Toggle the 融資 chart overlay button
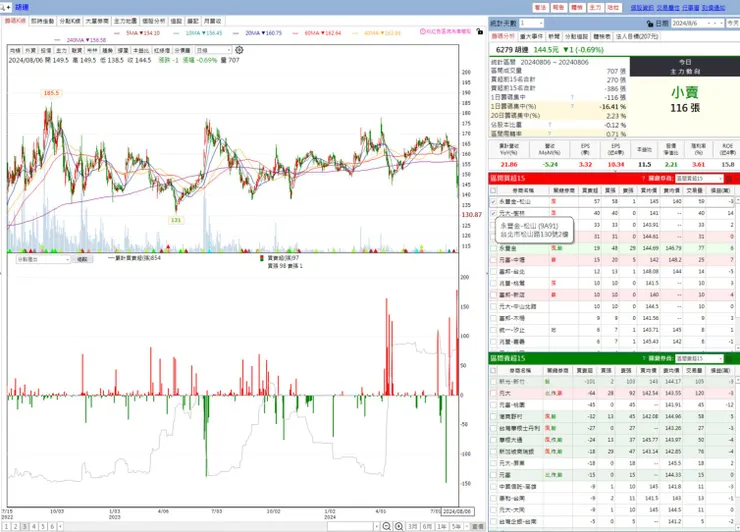This screenshot has width=740, height=532. click(x=76, y=51)
